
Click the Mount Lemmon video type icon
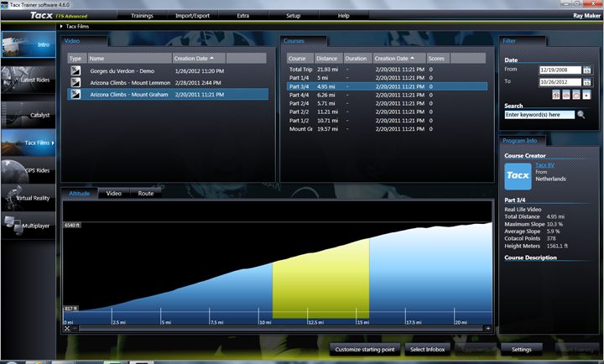click(x=75, y=82)
